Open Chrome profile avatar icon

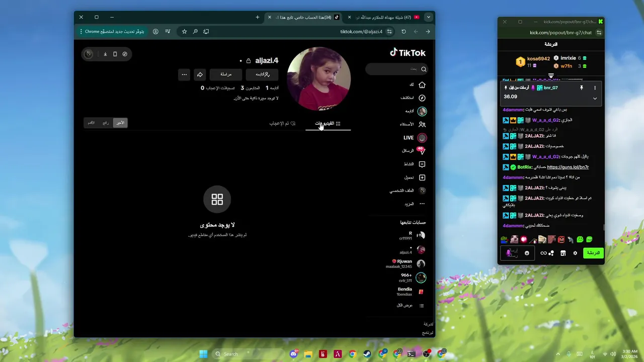[x=155, y=31]
